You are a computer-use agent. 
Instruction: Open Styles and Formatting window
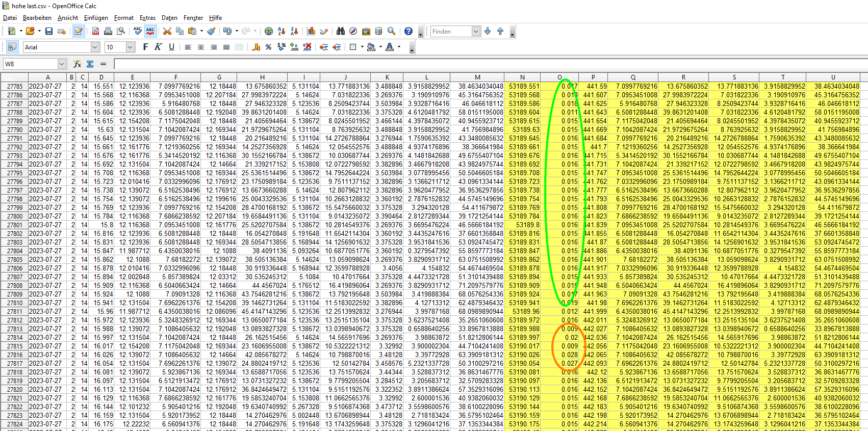click(12, 47)
